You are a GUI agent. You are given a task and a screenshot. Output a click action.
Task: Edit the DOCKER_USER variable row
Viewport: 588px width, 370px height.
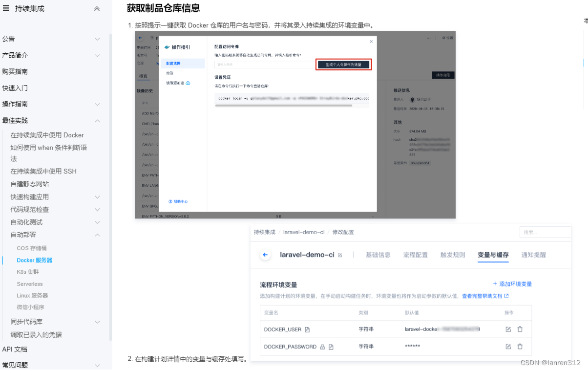point(508,329)
